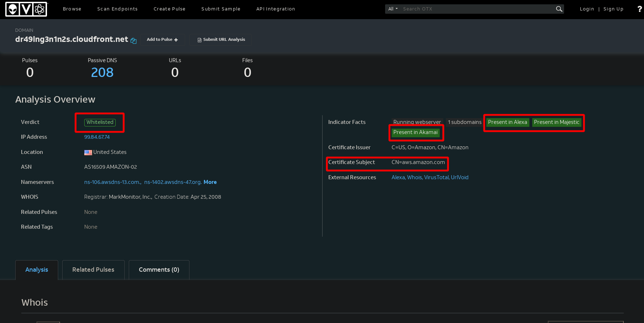Viewport: 644px width, 323px height.
Task: Copy domain name with clipboard icon
Action: pyautogui.click(x=133, y=41)
